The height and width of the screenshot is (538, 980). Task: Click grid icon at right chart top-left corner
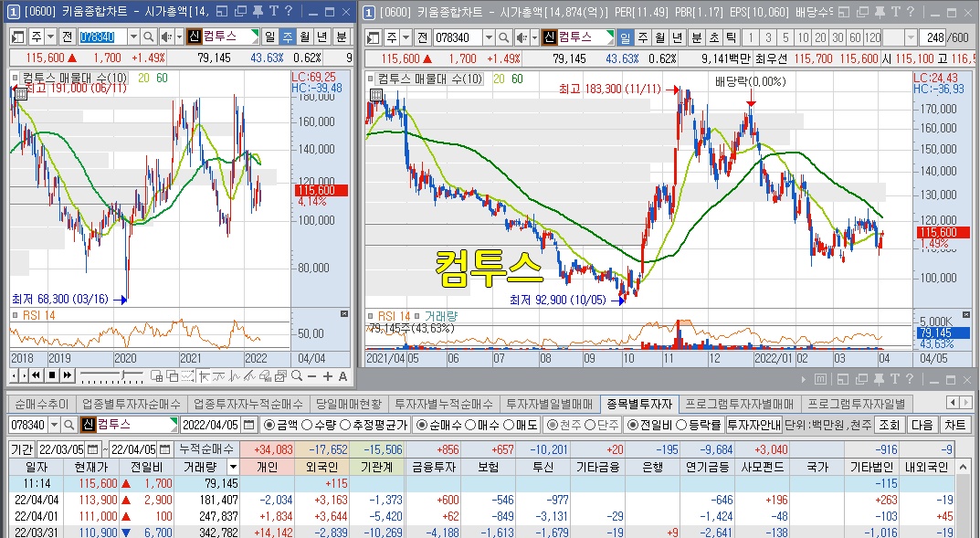(375, 95)
